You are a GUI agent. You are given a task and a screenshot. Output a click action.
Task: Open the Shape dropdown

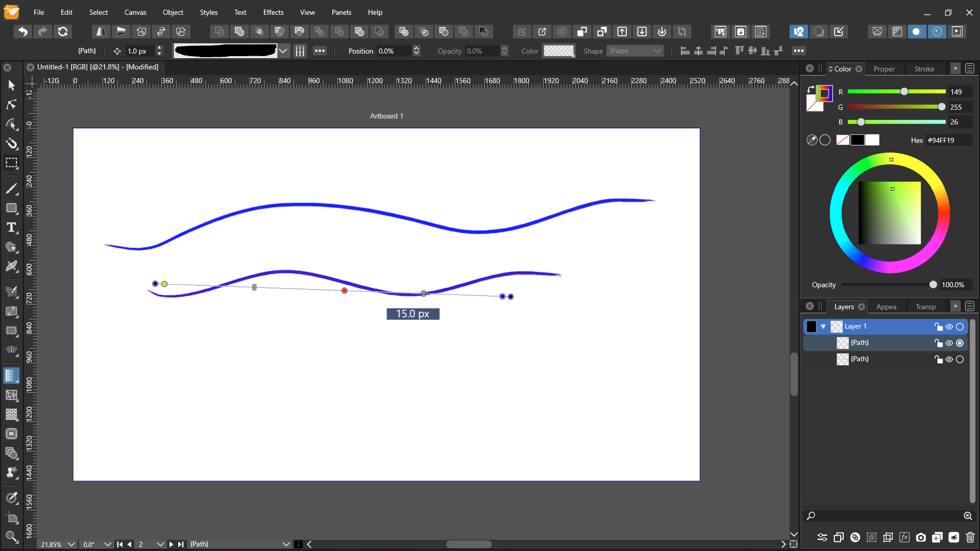click(x=635, y=51)
